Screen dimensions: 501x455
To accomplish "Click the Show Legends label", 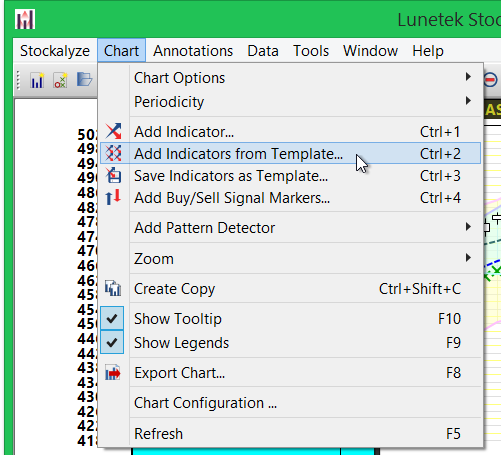I will (x=181, y=343).
